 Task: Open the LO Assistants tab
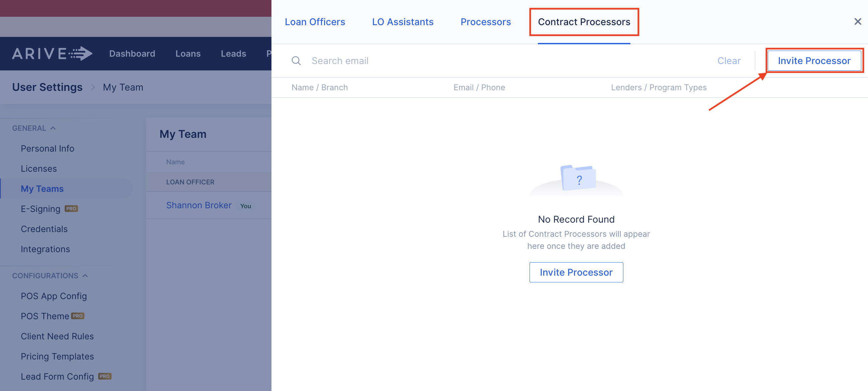(402, 22)
